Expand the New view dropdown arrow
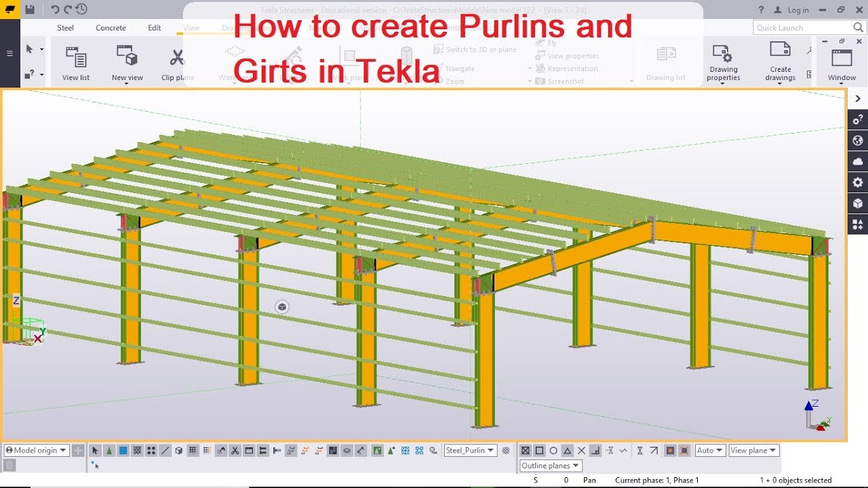 127,83
